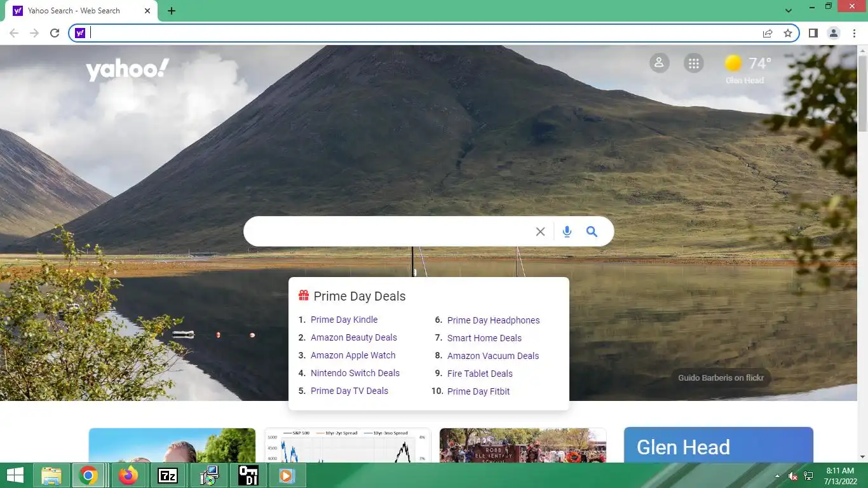Bookmark this tab with the star icon

(788, 33)
